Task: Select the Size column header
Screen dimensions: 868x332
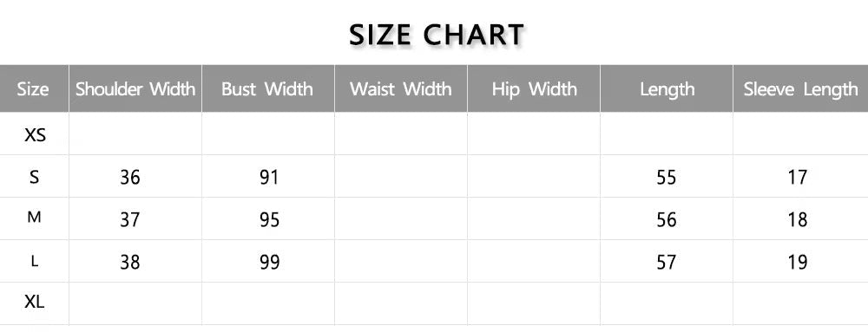Action: point(33,89)
